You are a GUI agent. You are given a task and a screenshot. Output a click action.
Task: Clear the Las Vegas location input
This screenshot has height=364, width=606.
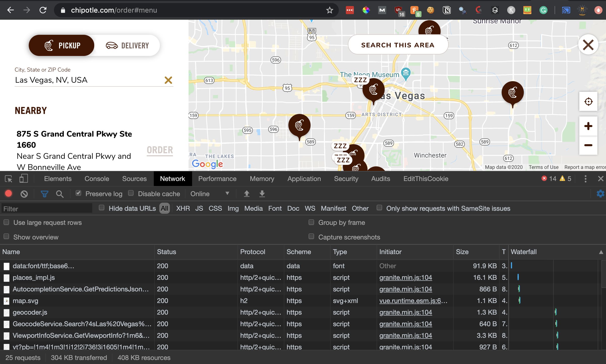pos(168,80)
